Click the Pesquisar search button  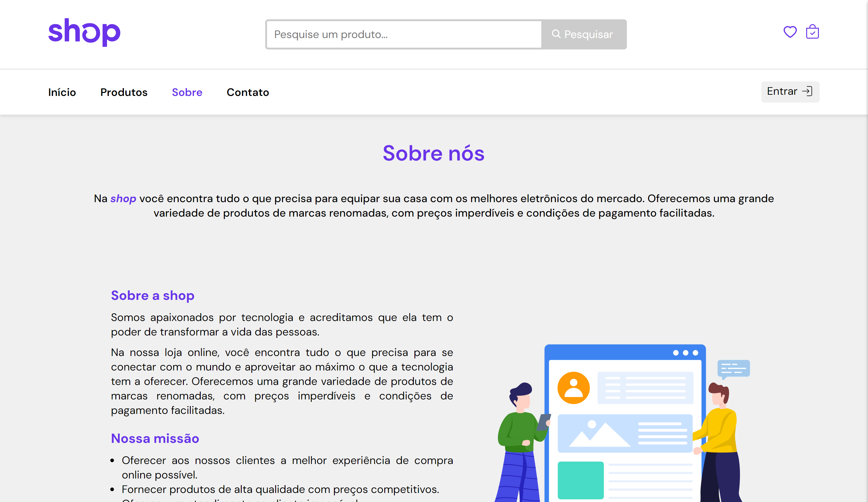pos(584,34)
